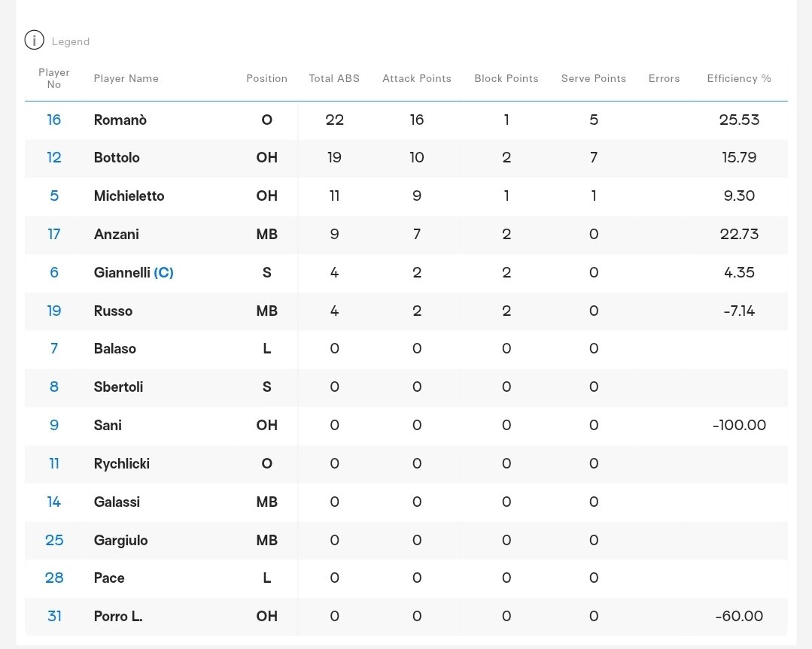Click the Errors column header
This screenshot has width=812, height=649.
pyautogui.click(x=664, y=78)
